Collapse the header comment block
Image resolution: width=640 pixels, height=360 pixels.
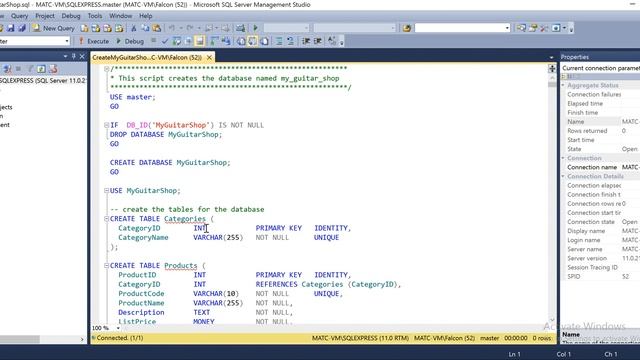click(107, 69)
